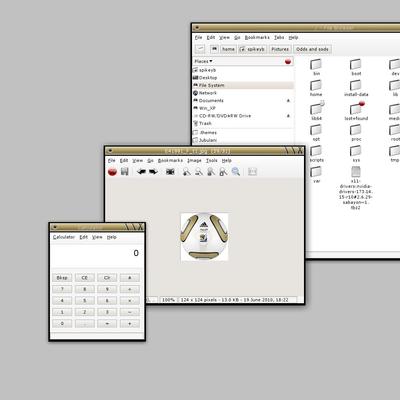Select Trash in Places sidebar
400x400 pixels.
pyautogui.click(x=243, y=123)
